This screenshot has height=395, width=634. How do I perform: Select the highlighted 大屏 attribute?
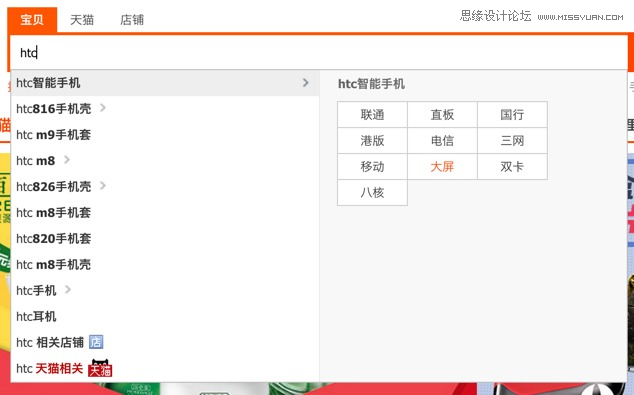[442, 167]
